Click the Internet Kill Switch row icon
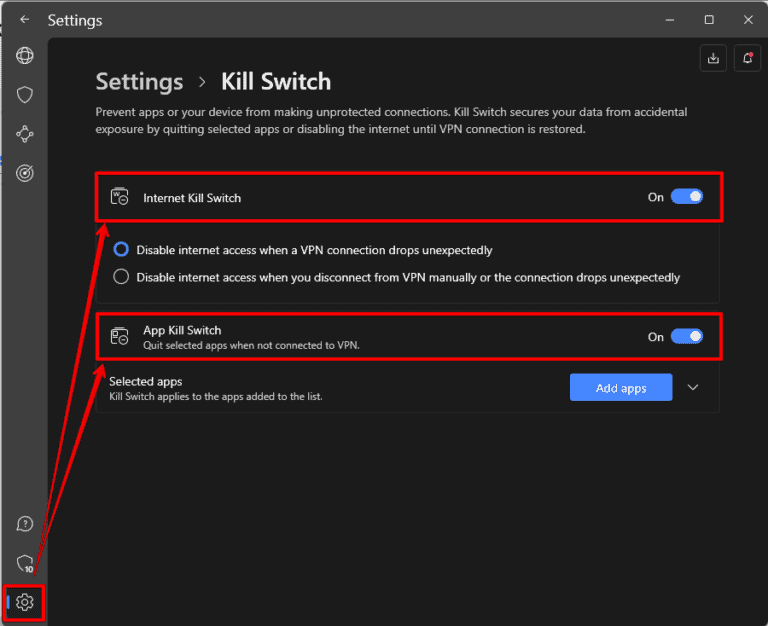 tap(119, 197)
